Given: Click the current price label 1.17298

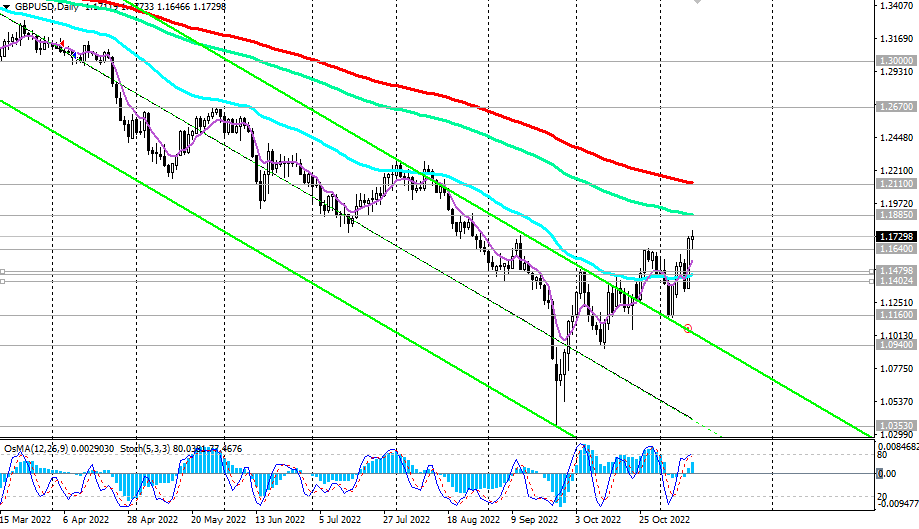Looking at the screenshot, I should 896,237.
